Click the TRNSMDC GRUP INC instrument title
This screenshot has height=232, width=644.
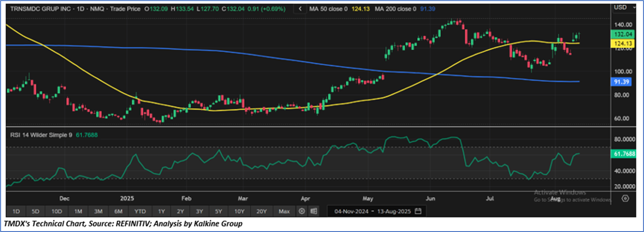point(42,8)
